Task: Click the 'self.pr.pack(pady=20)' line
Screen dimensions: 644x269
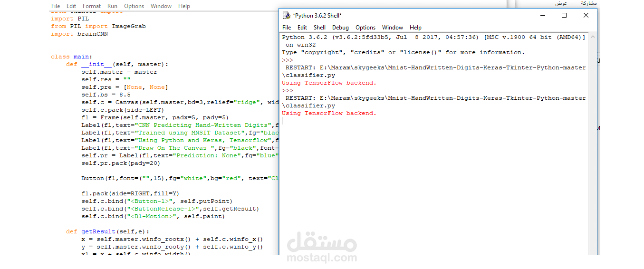Action: click(x=121, y=163)
